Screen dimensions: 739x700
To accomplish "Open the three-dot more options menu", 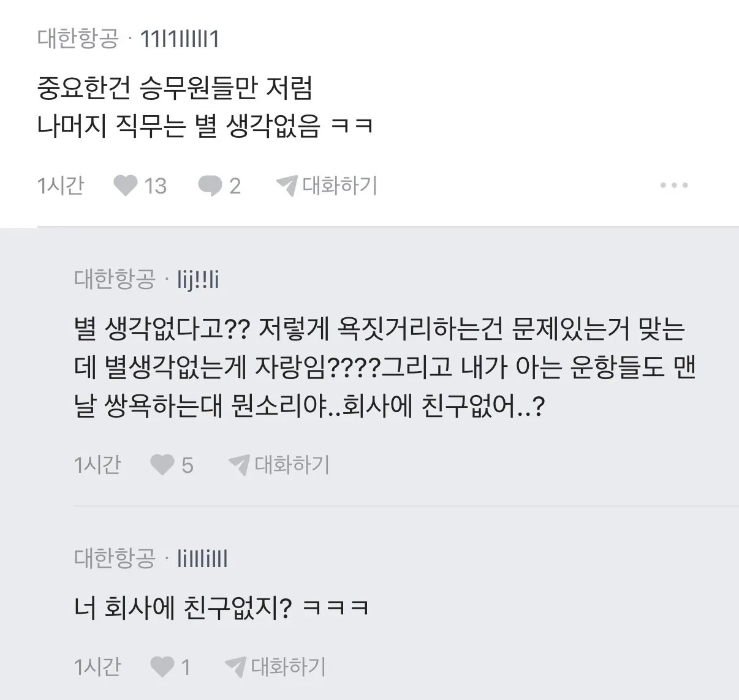I will (673, 185).
